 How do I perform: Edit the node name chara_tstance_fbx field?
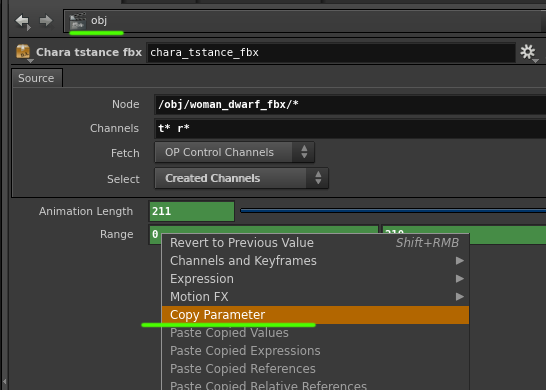tap(331, 53)
